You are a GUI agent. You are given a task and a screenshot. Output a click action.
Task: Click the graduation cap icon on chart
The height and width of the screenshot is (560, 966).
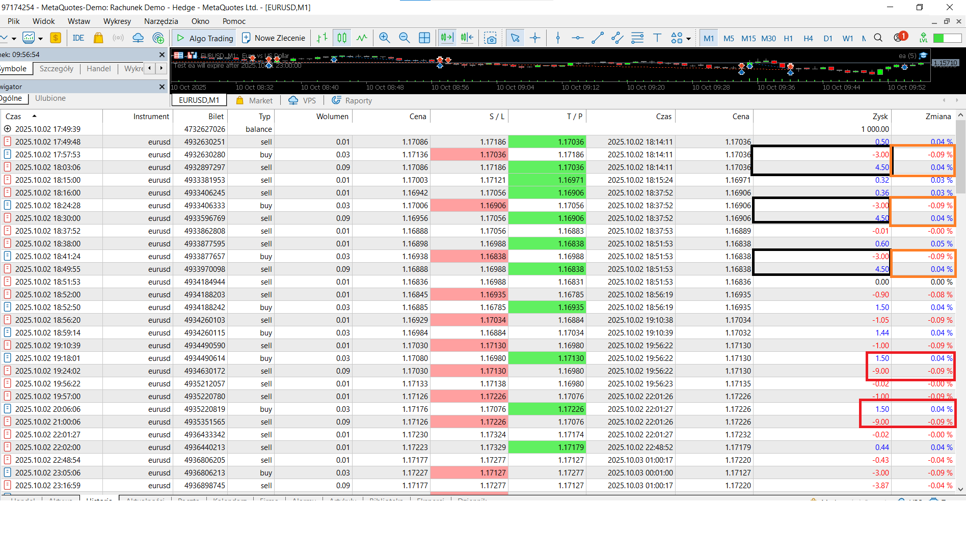pos(923,55)
